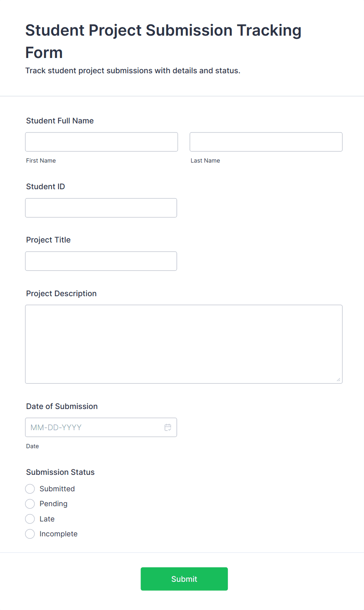Click the Project Description text area
364x610 pixels.
[x=184, y=344]
